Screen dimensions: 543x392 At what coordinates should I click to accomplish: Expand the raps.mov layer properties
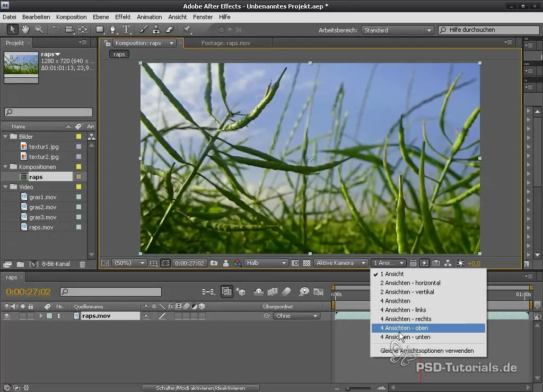tap(40, 316)
